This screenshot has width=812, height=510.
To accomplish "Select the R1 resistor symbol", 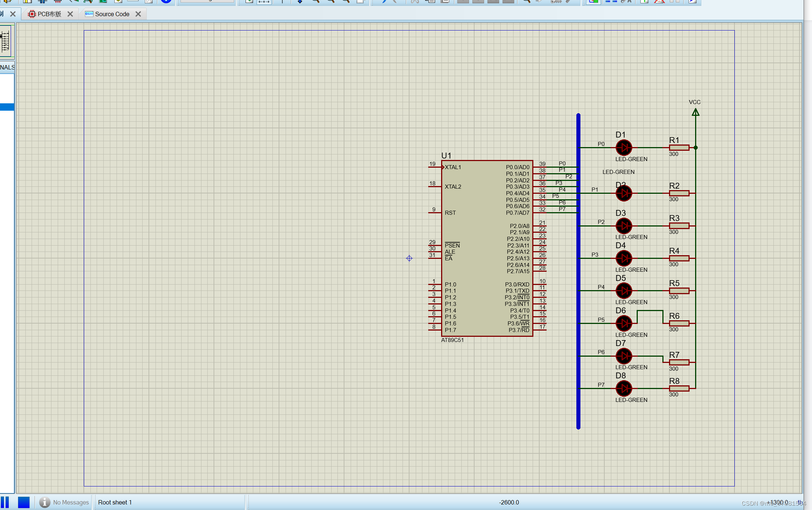I will click(679, 147).
